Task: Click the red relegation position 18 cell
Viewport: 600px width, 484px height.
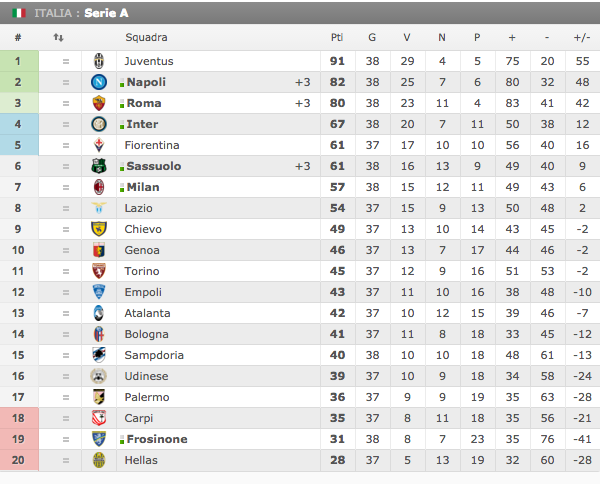Action: coord(19,418)
